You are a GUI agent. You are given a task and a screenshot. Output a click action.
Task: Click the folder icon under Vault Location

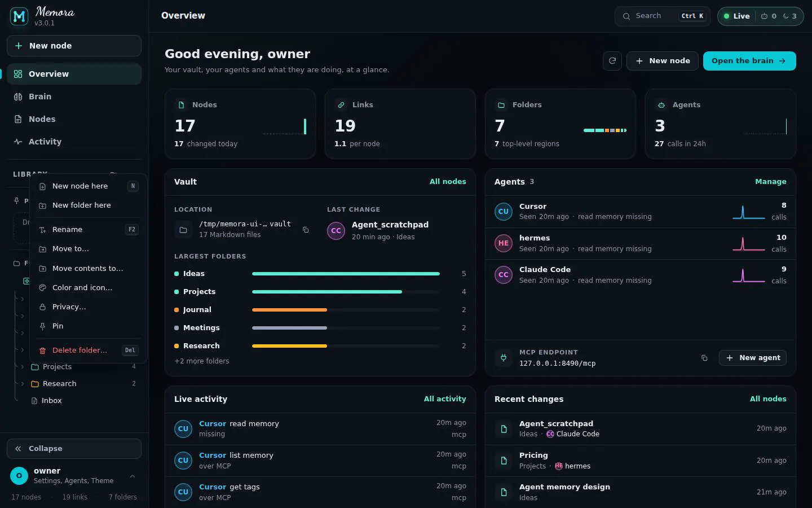pyautogui.click(x=183, y=230)
